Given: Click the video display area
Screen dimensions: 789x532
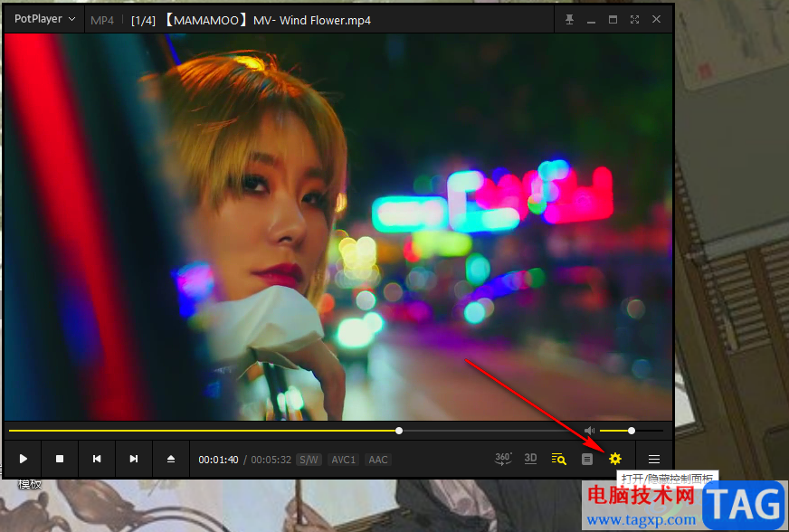Looking at the screenshot, I should pyautogui.click(x=338, y=226).
